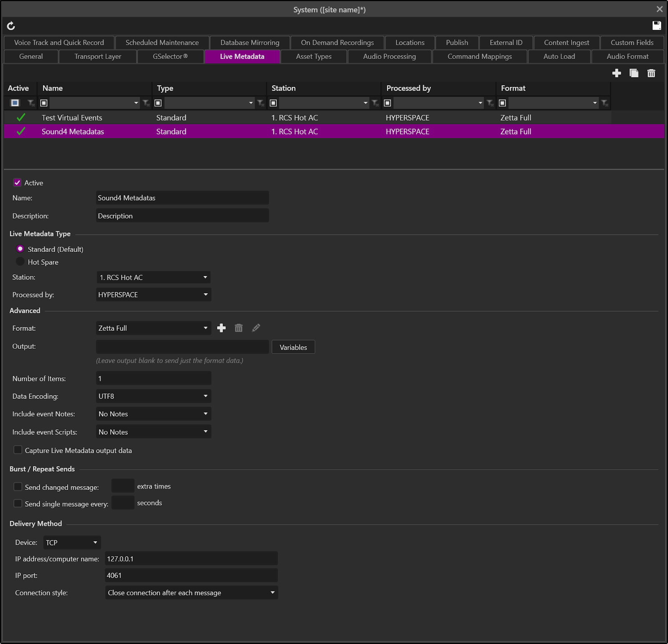Switch to the Transport Layer tab

(98, 56)
